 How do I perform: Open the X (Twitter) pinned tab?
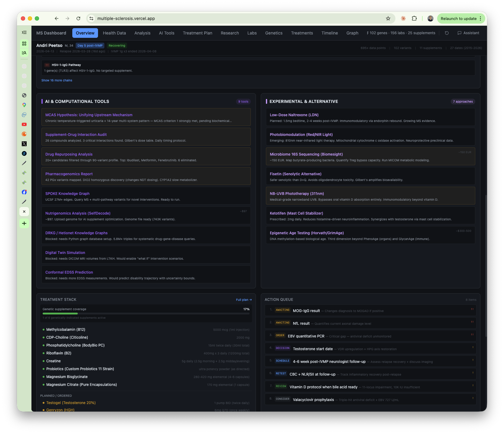pyautogui.click(x=24, y=144)
